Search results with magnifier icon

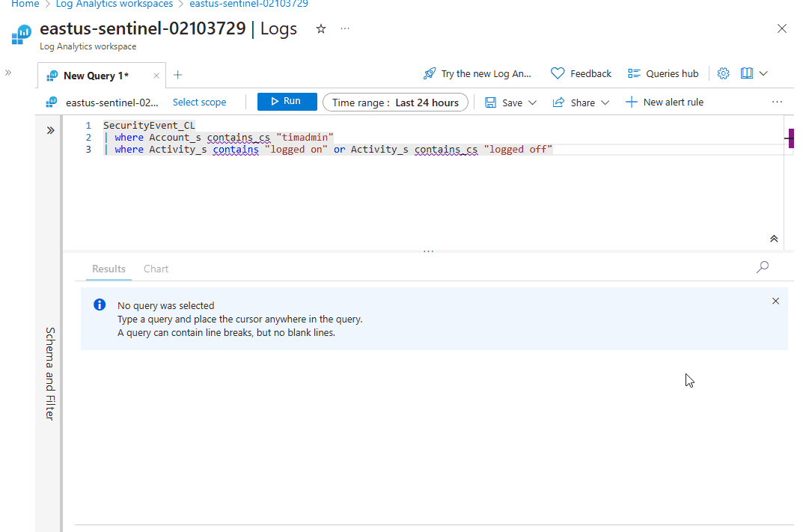763,267
